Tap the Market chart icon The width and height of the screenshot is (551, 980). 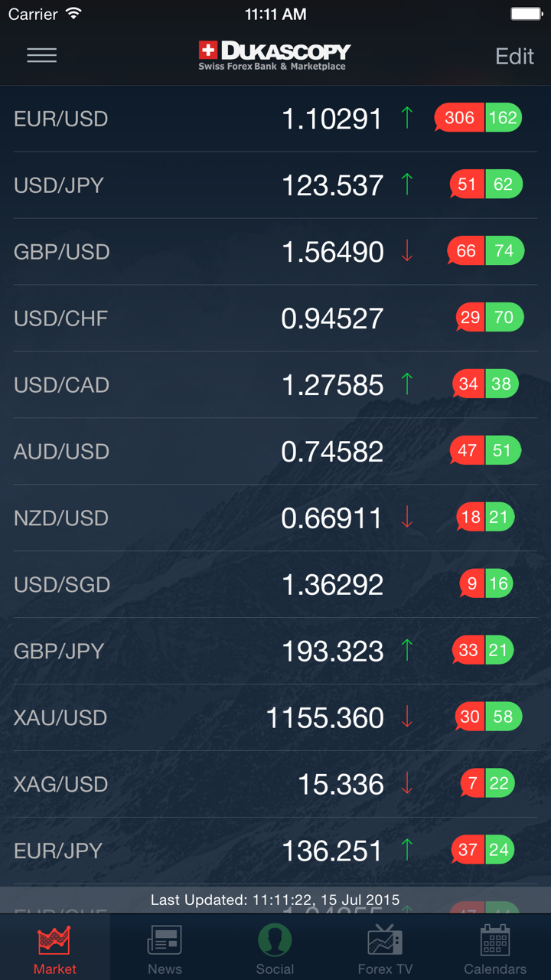[x=54, y=940]
